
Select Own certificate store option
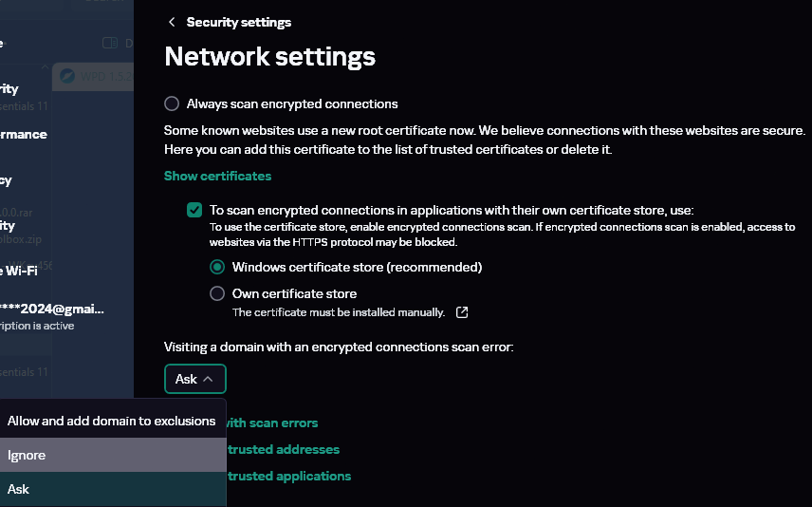[217, 293]
